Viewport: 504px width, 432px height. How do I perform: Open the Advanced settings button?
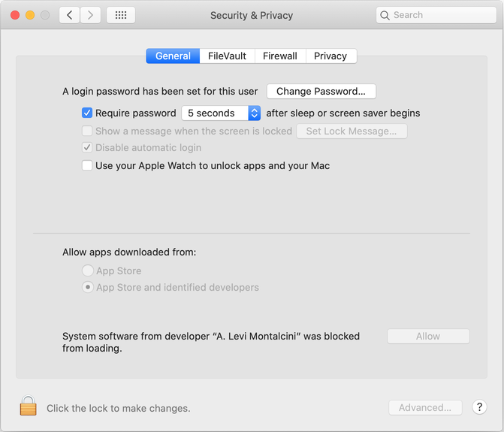425,407
